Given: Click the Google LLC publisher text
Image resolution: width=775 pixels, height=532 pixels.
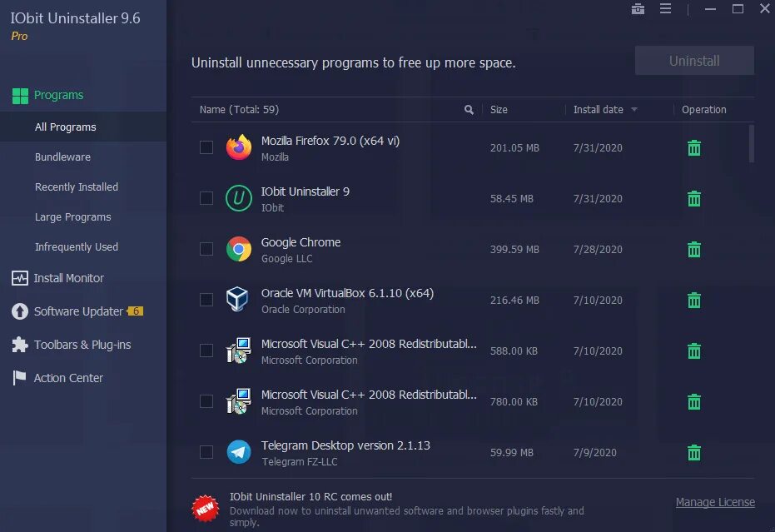Looking at the screenshot, I should [x=286, y=259].
